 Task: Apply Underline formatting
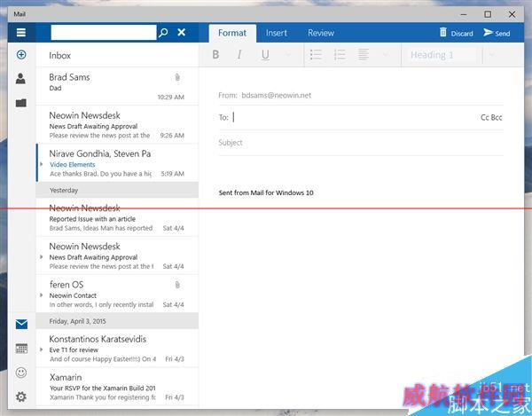[265, 55]
